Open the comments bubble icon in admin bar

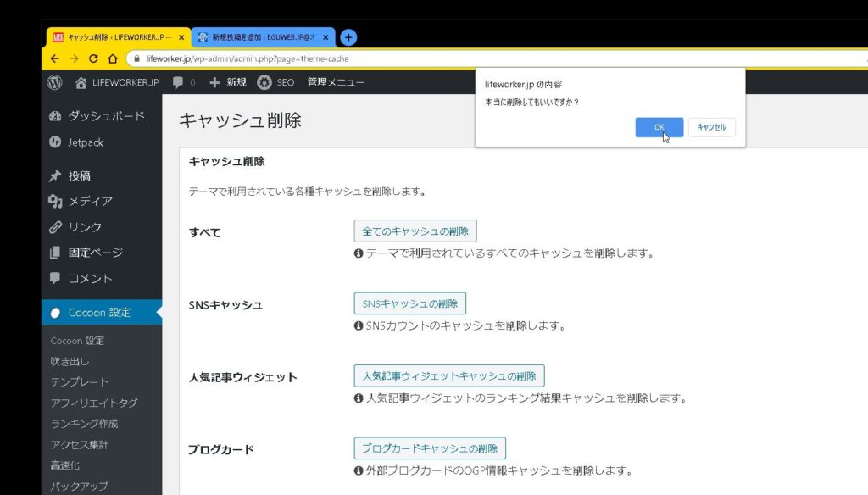coord(178,82)
